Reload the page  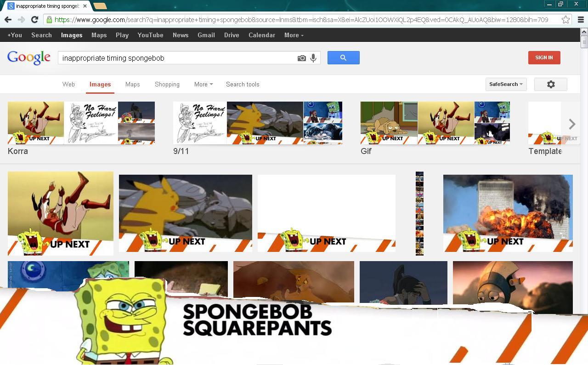click(x=34, y=19)
